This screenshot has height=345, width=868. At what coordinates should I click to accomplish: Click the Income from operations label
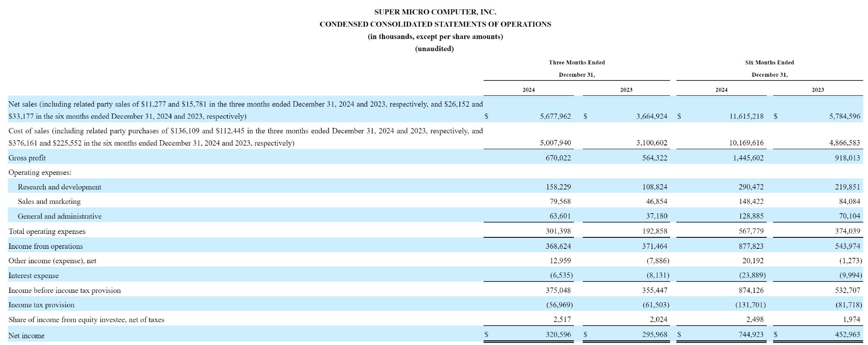[x=46, y=246]
